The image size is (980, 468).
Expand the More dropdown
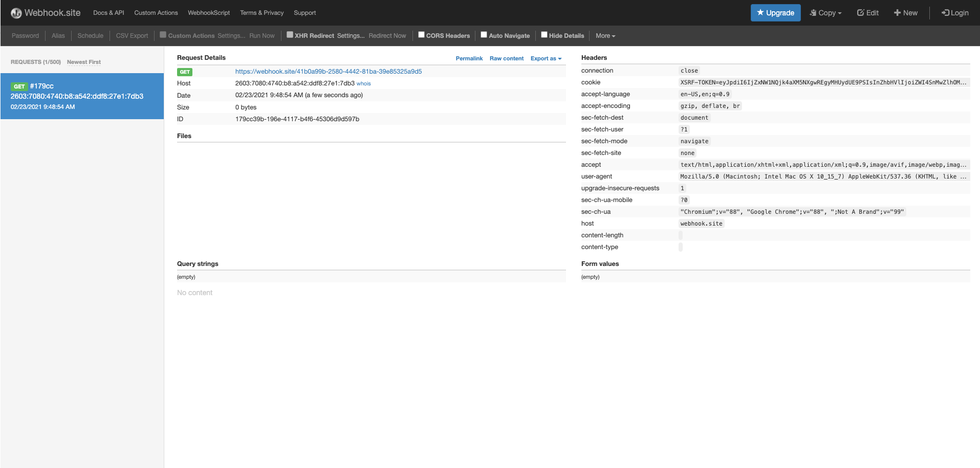click(x=605, y=36)
